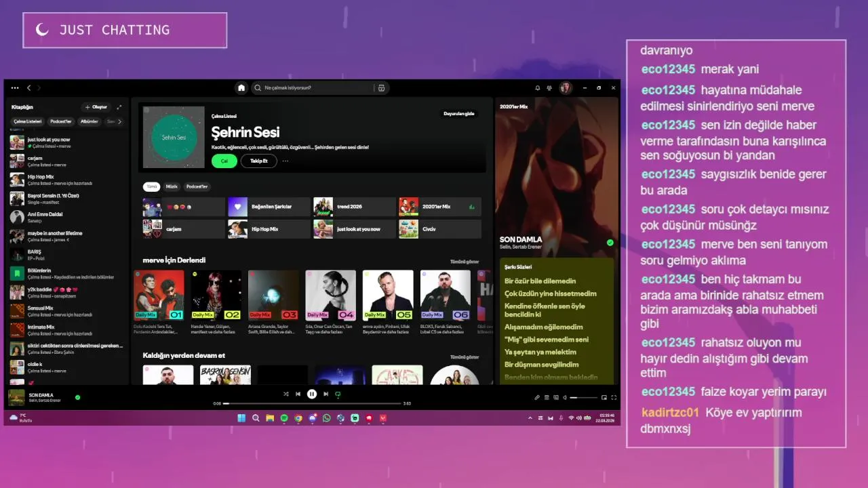The width and height of the screenshot is (868, 488).
Task: Open "oldie k" playlist in library
Action: [x=66, y=367]
